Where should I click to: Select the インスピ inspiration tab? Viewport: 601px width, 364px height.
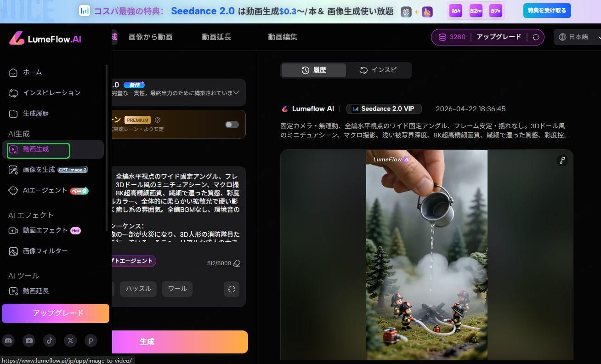(x=378, y=70)
